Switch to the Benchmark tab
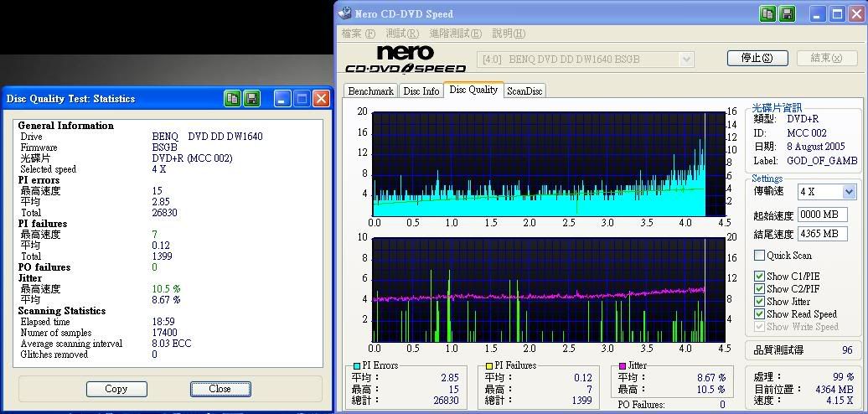Image resolution: width=868 pixels, height=414 pixels. click(x=371, y=91)
